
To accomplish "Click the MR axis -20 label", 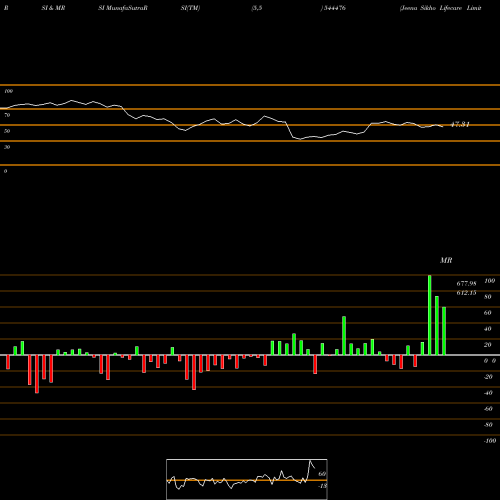I will (x=488, y=377).
